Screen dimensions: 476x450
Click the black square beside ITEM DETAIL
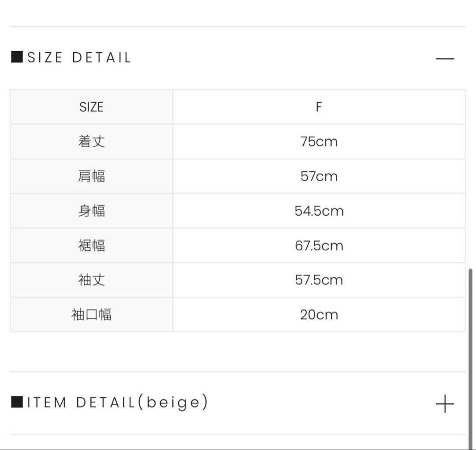coord(17,402)
